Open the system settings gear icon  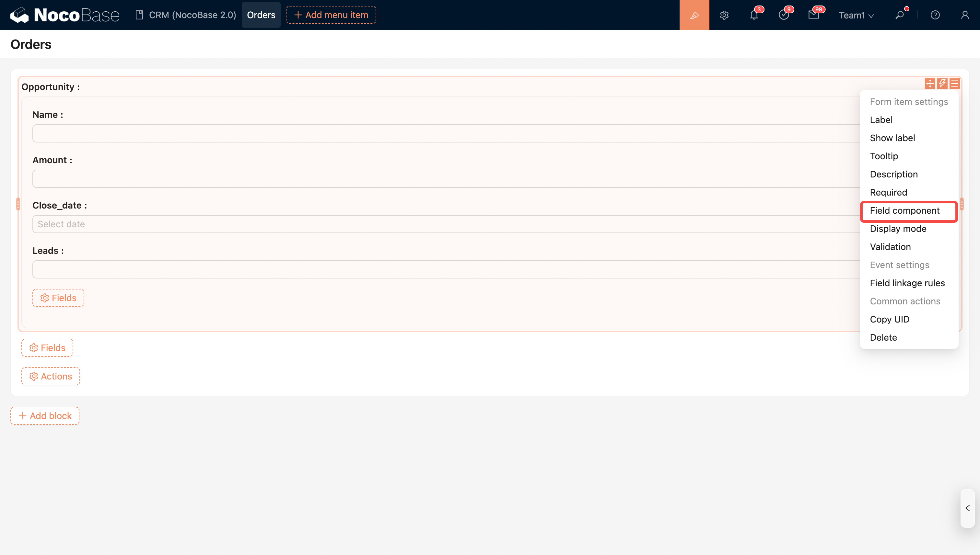[x=724, y=15]
